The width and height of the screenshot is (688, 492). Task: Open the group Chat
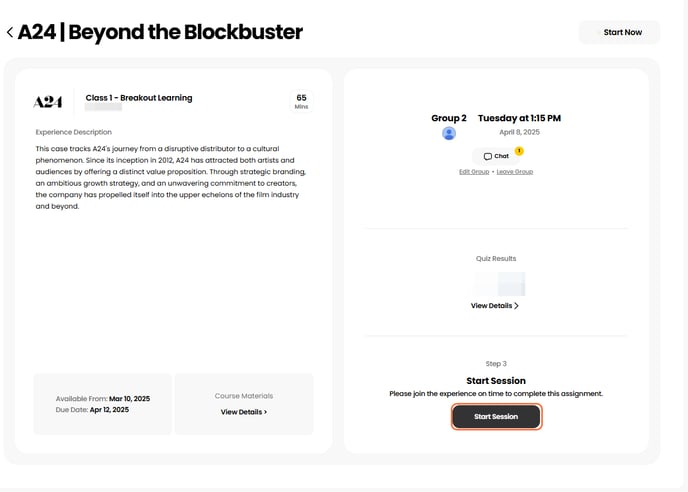[496, 156]
